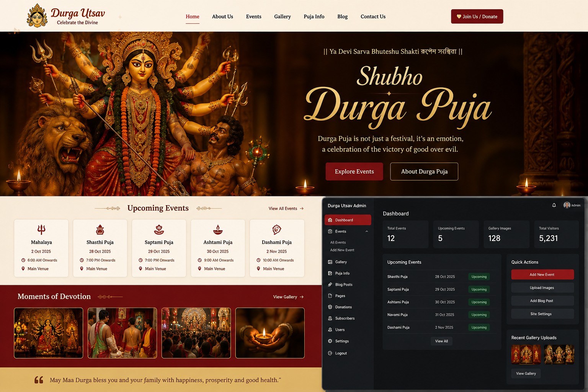
Task: Click the Upload Images quick action
Action: [542, 288]
